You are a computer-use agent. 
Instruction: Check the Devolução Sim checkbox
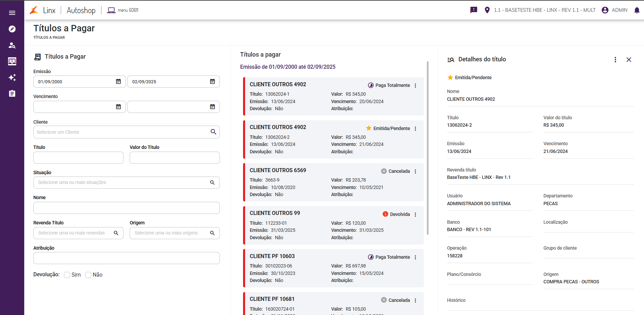point(67,275)
